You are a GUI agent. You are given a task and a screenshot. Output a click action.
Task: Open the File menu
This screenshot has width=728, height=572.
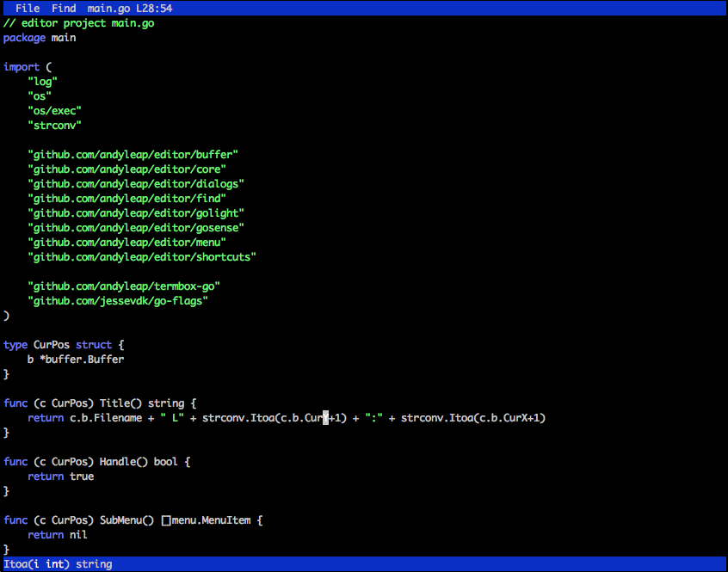point(28,8)
